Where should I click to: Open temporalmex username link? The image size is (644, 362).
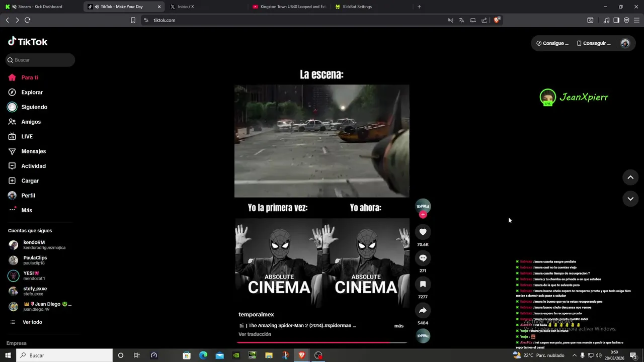[x=256, y=314]
